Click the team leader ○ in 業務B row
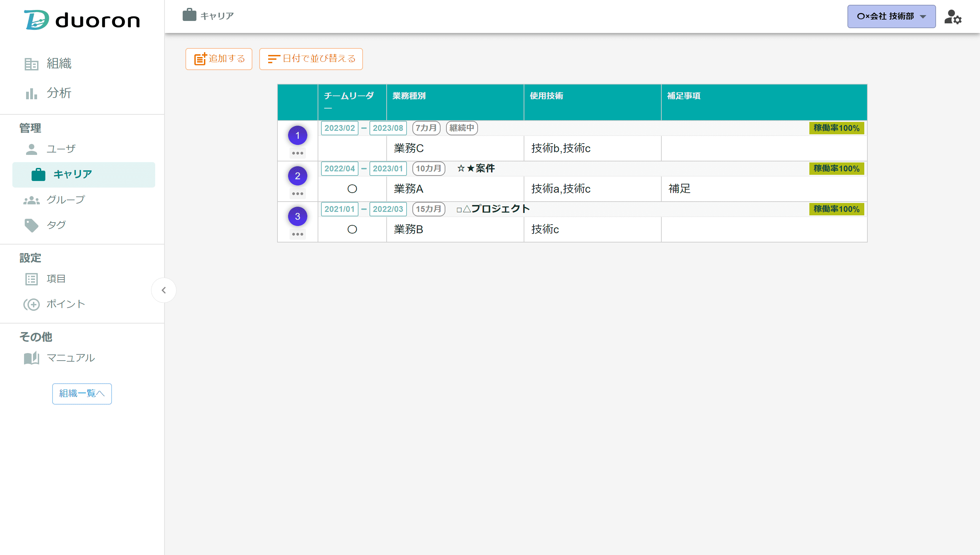The height and width of the screenshot is (555, 980). [352, 229]
